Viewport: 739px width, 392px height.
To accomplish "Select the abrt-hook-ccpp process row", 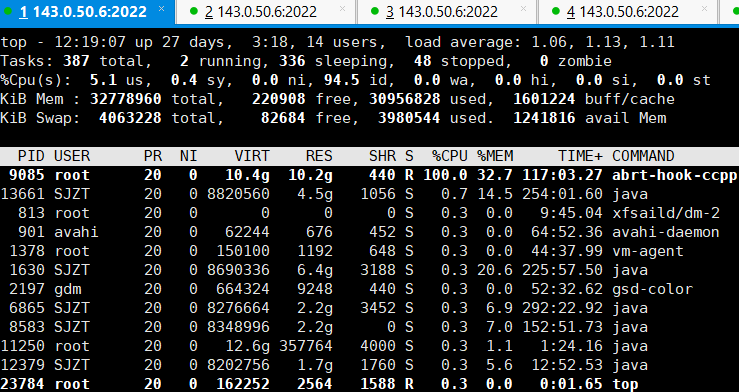I will tap(370, 175).
